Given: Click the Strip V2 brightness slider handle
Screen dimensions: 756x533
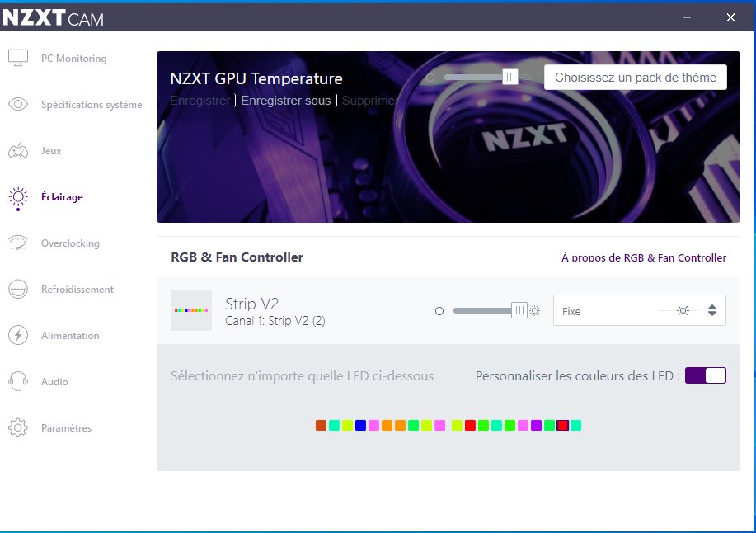Looking at the screenshot, I should point(519,311).
